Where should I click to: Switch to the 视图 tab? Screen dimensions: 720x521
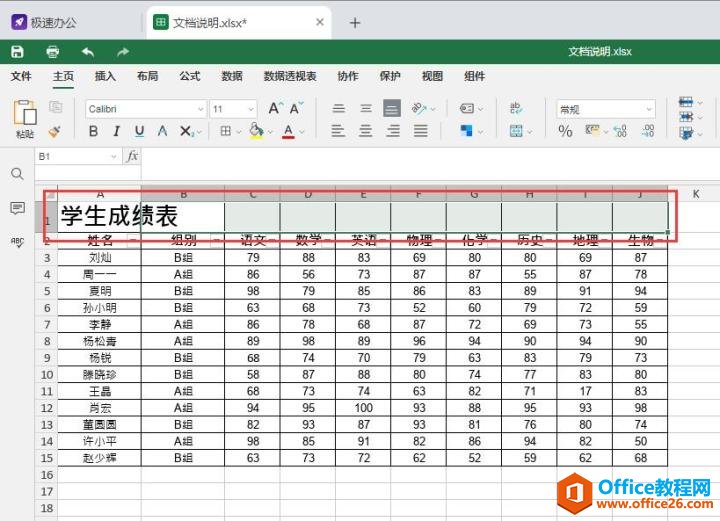click(x=432, y=76)
